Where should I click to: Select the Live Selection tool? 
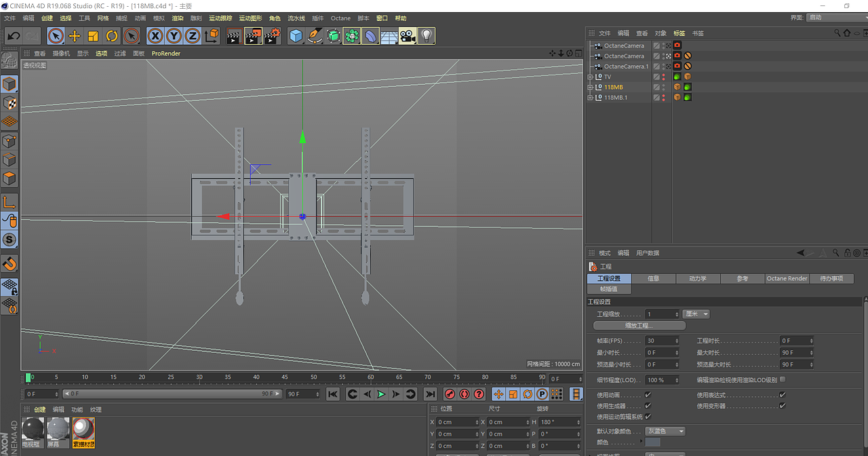[x=56, y=35]
